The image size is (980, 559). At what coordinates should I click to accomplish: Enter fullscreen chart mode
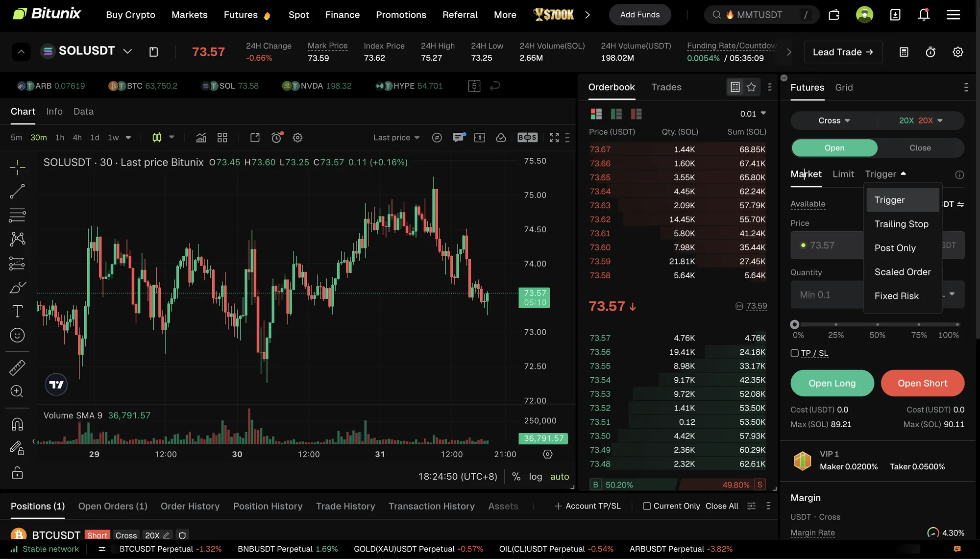pos(554,138)
